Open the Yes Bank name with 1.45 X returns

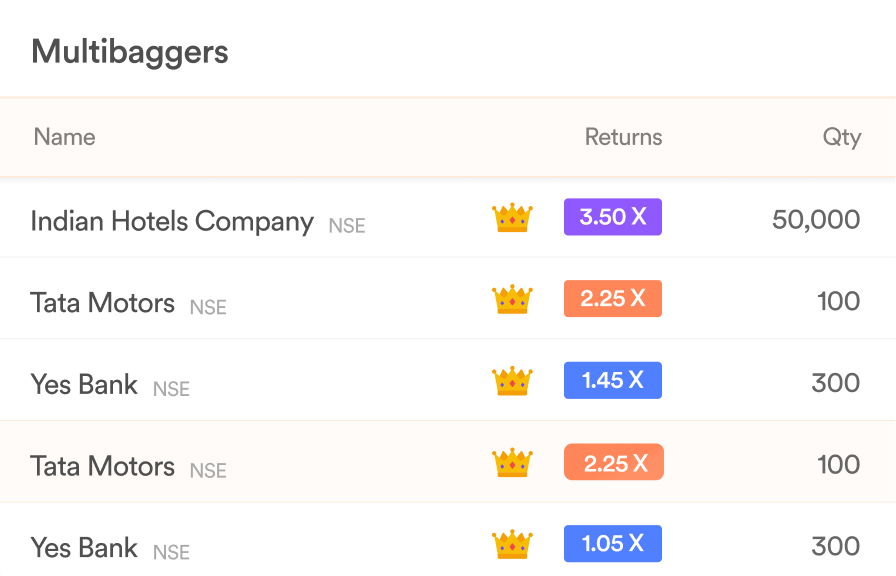(84, 384)
